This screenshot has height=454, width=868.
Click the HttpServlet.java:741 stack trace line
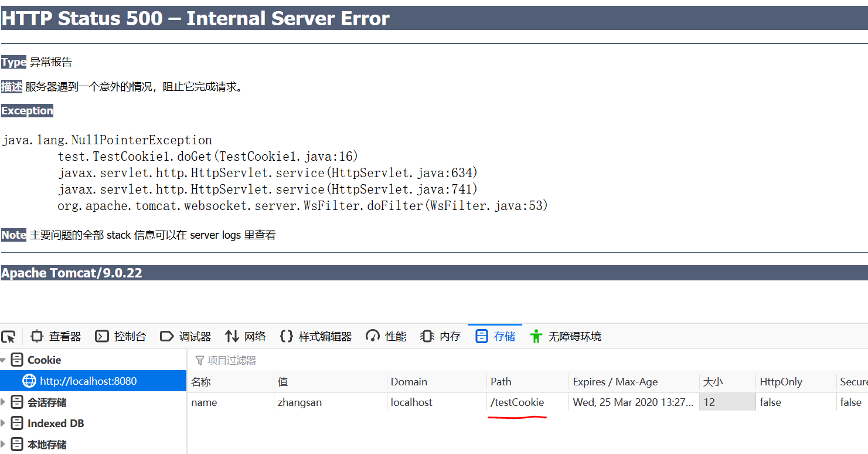(268, 189)
